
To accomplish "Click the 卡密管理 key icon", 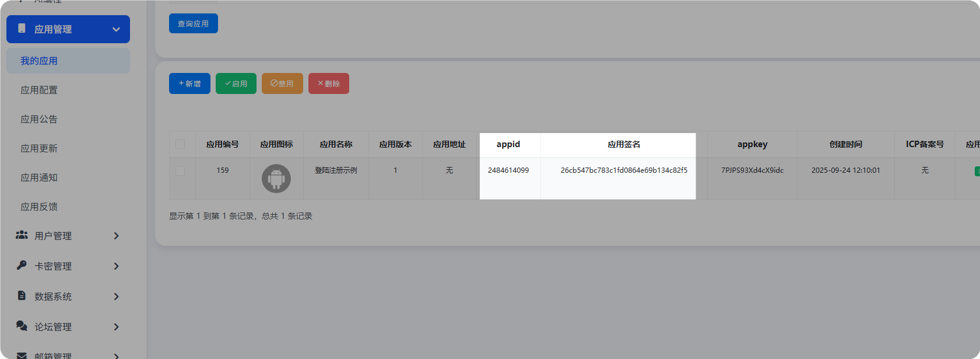I will [x=22, y=265].
